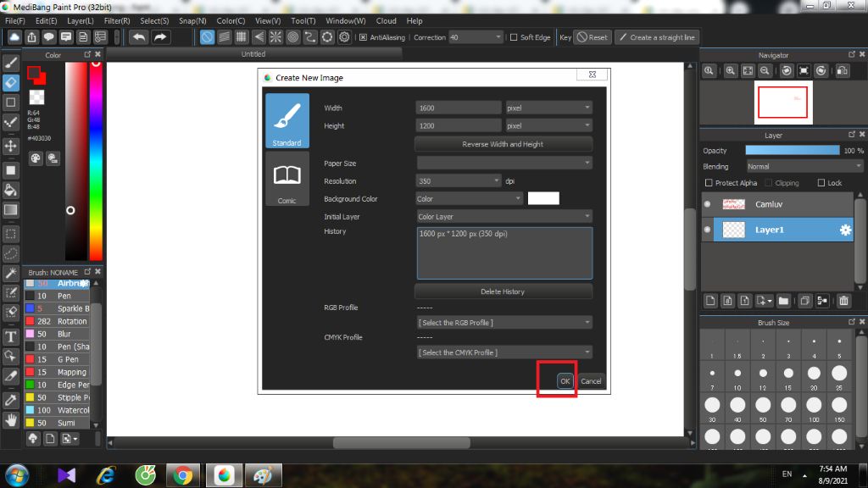Click Reverse Width and Height button
The image size is (868, 488).
tap(503, 144)
